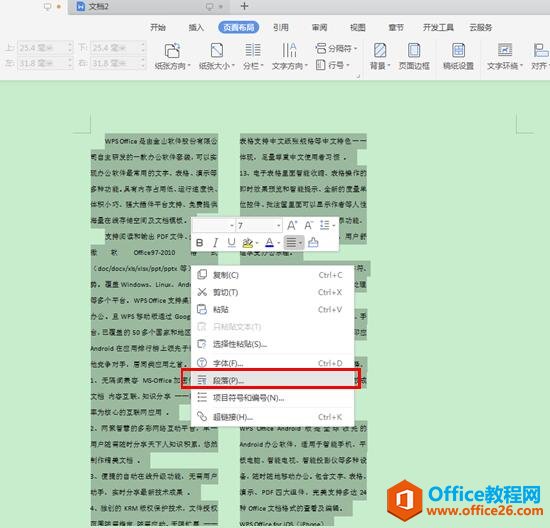Open the page setup dialog launcher
The width and height of the screenshot is (550, 528).
tap(358, 76)
